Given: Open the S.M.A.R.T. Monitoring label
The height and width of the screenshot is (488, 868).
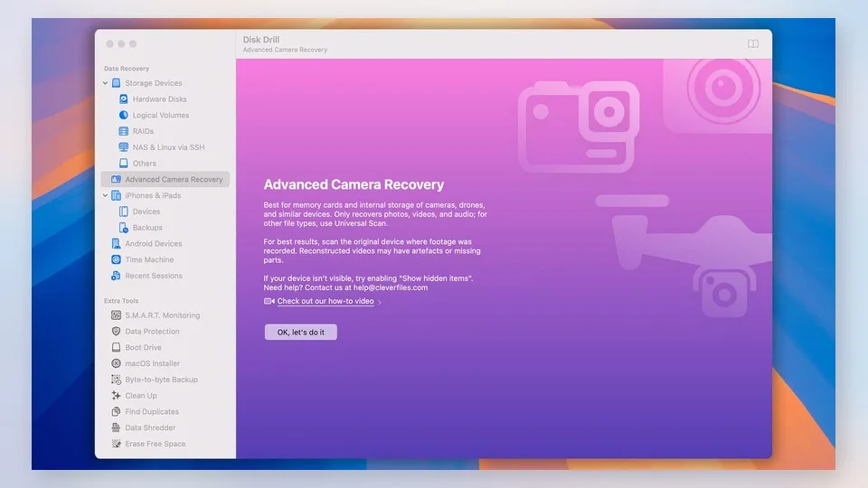Looking at the screenshot, I should (162, 315).
